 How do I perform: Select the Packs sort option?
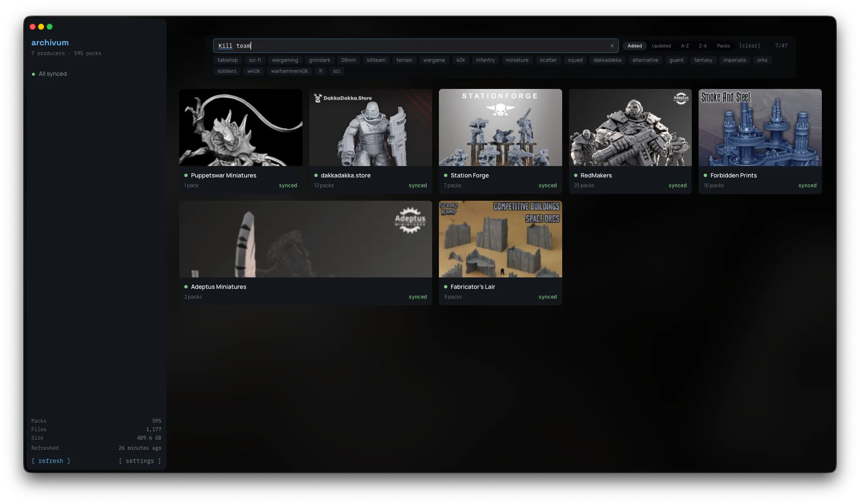coord(723,46)
